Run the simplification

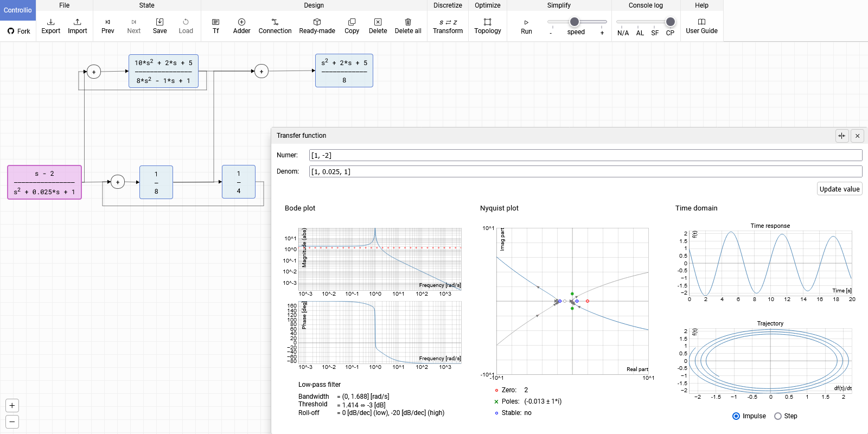(x=526, y=27)
